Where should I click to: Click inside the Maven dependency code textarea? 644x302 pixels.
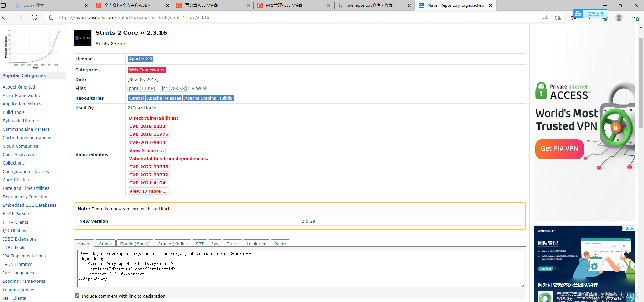point(301,269)
